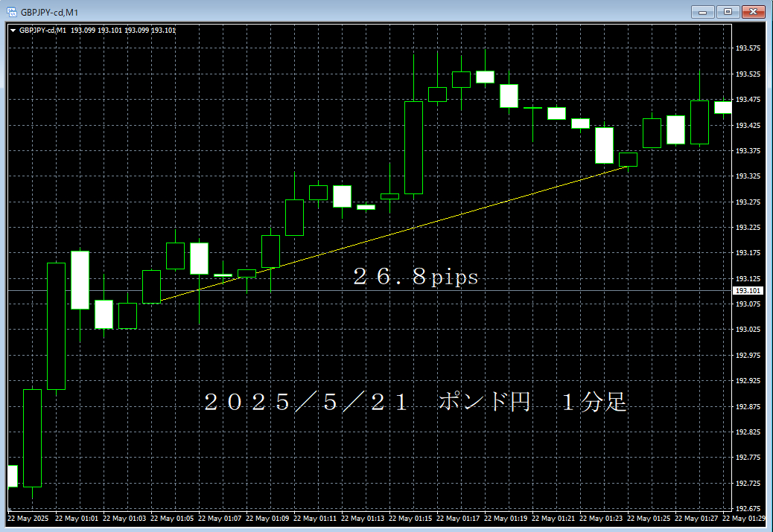Viewport: 773px width, 532px height.
Task: Click the 22 May 01:23 time label
Action: pyautogui.click(x=601, y=518)
